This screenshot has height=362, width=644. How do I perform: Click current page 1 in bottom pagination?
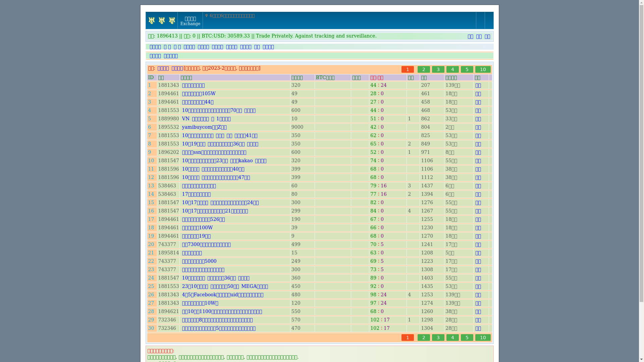[408, 338]
